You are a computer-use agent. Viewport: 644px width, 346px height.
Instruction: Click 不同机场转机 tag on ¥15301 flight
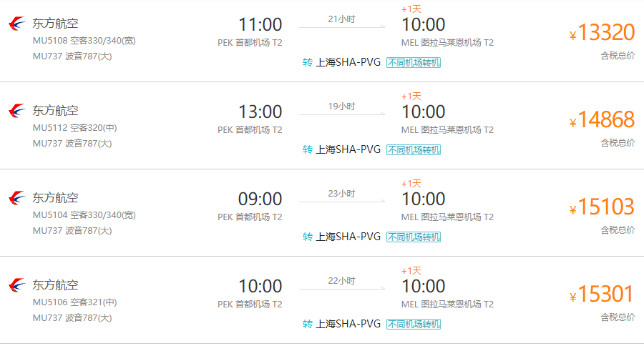pyautogui.click(x=414, y=325)
